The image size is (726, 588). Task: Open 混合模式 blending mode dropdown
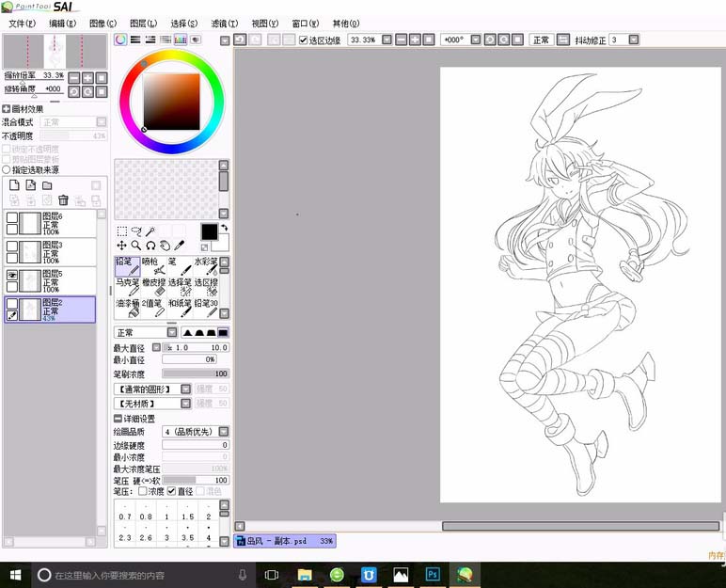tap(102, 122)
